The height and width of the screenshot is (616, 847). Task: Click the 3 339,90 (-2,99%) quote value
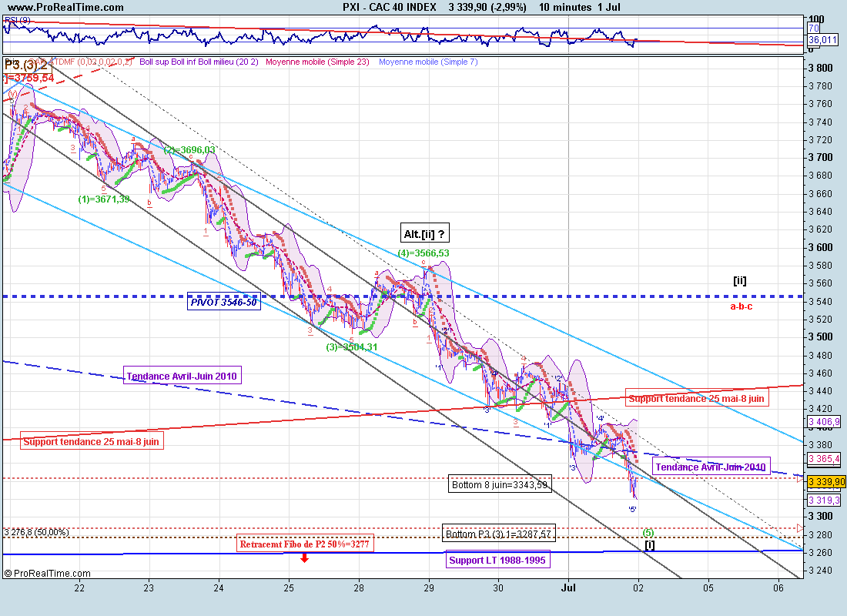(x=487, y=7)
